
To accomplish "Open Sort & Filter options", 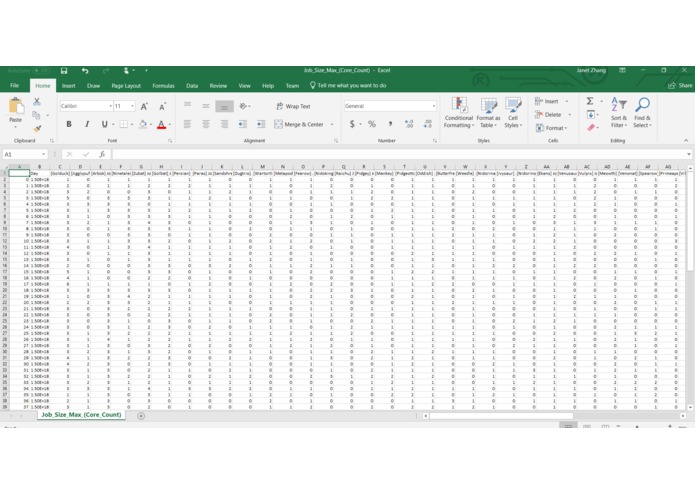I will 619,113.
